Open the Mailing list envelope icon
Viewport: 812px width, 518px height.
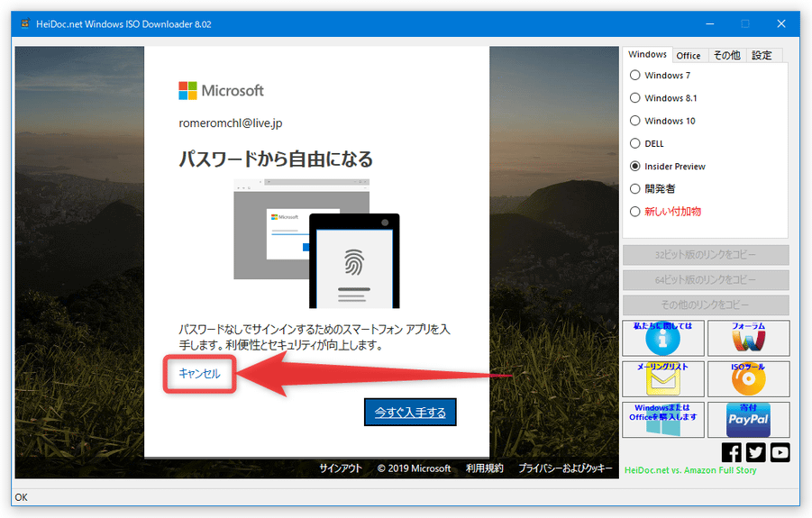663,378
